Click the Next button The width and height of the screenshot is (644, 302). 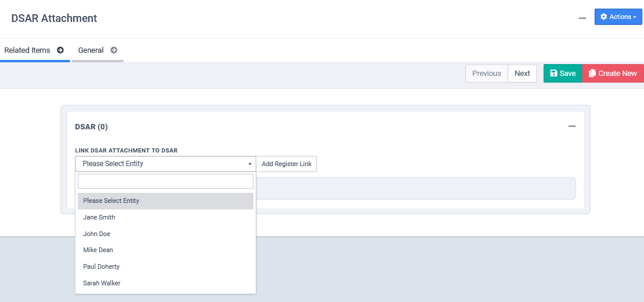(x=522, y=74)
